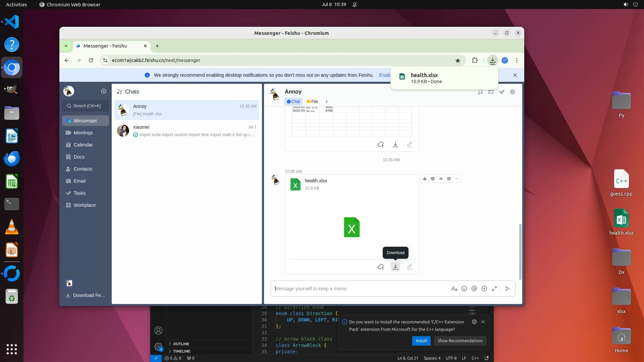Expand the OUTLINE section in VS Code
The image size is (644, 362).
pos(181,344)
